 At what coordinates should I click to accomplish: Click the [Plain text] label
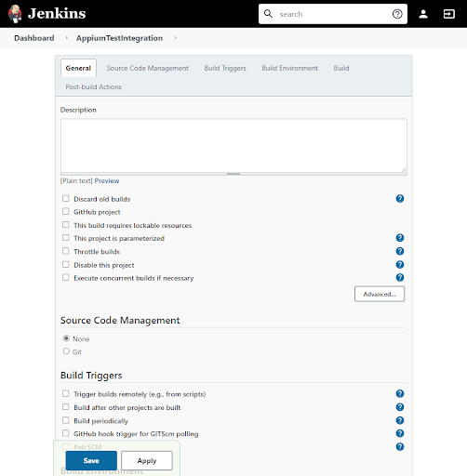[x=76, y=180]
